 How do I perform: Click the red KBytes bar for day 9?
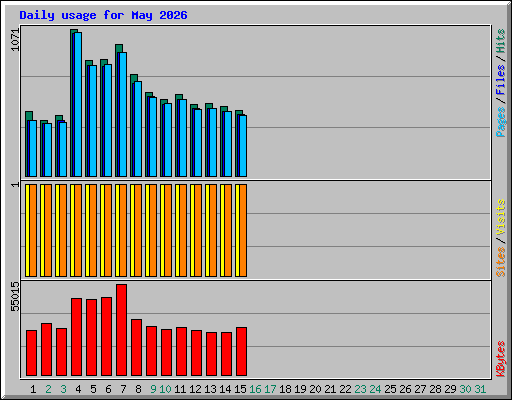[x=151, y=351]
